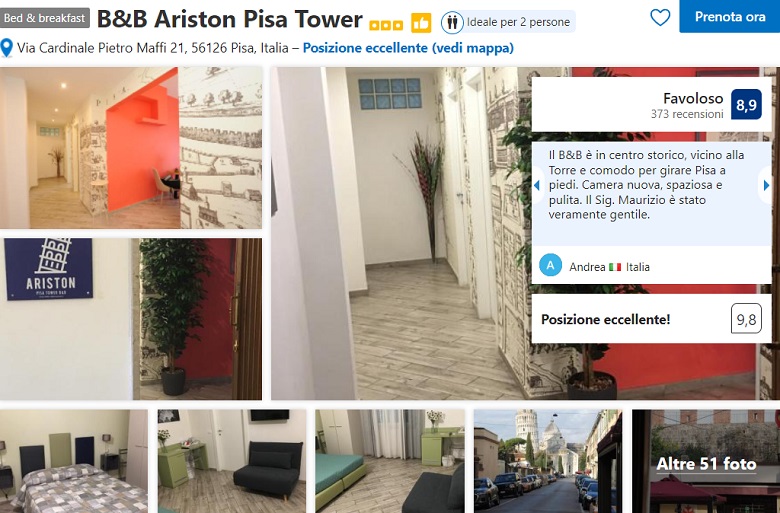Show previous review with left arrow
This screenshot has height=513, width=780.
tap(536, 186)
